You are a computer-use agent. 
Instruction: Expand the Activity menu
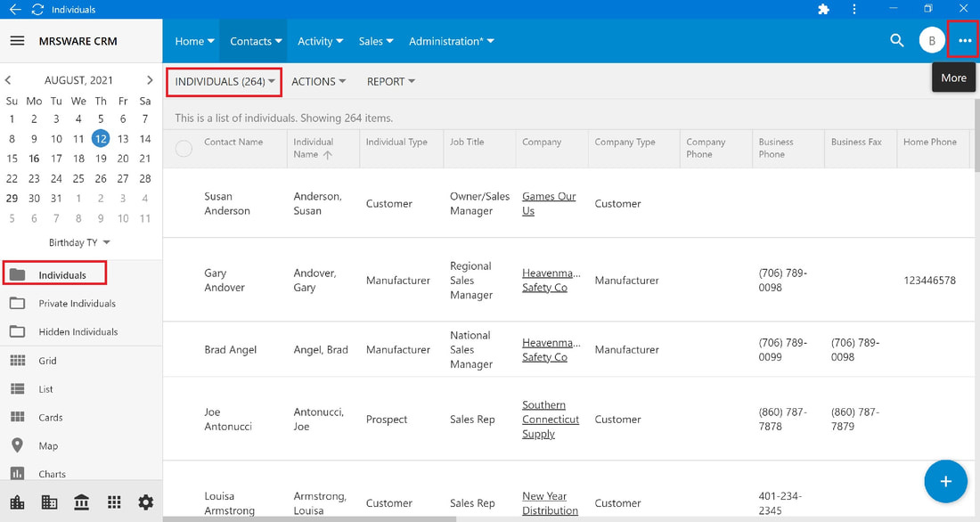click(320, 41)
